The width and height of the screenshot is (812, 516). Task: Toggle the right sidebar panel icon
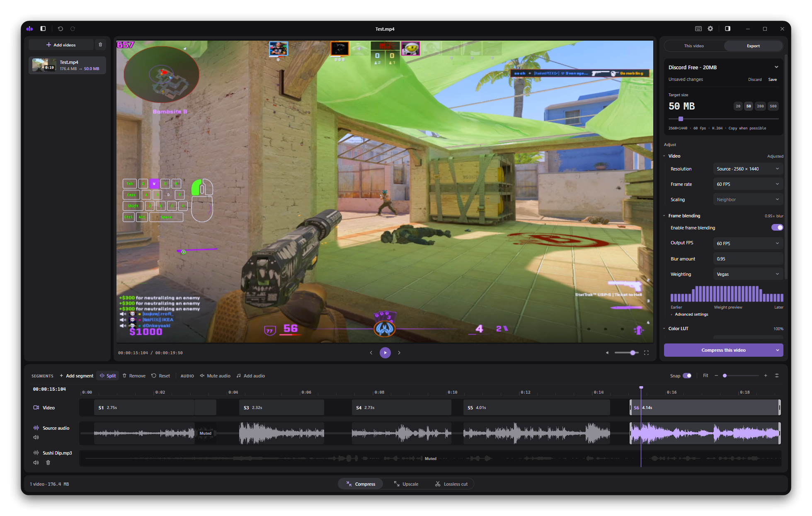click(x=727, y=29)
